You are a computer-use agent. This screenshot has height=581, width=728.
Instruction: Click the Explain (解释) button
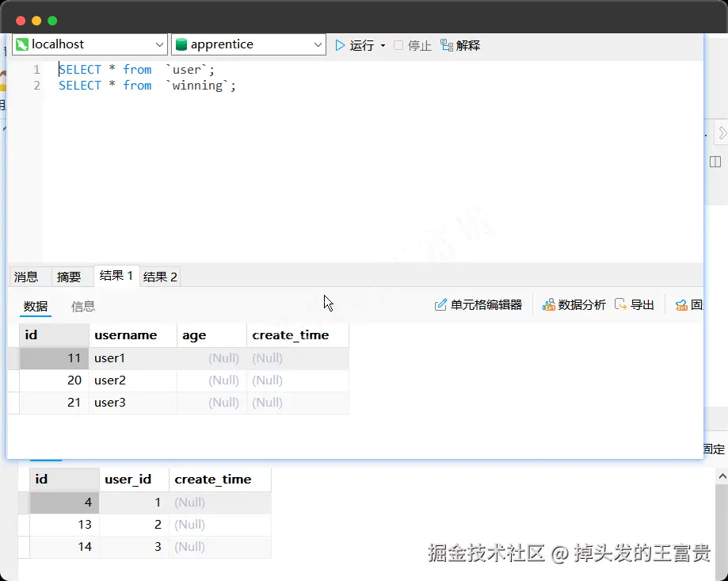click(x=460, y=45)
